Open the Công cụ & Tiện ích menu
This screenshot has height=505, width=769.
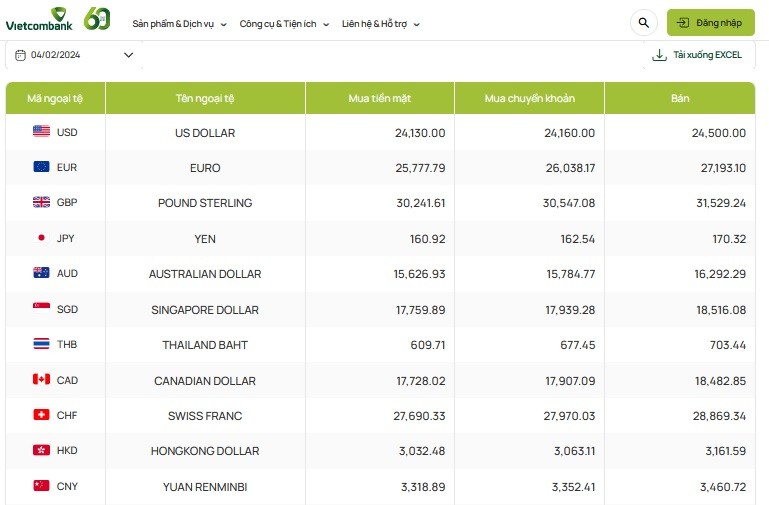click(284, 23)
